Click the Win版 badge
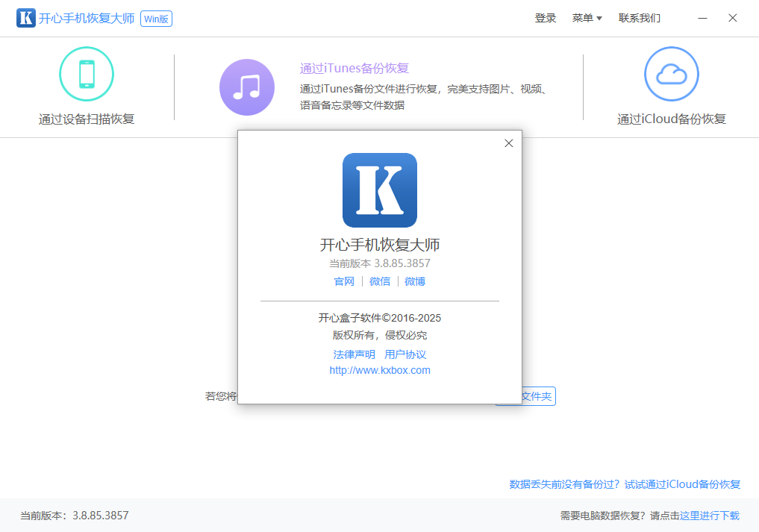759x532 pixels. 156,19
